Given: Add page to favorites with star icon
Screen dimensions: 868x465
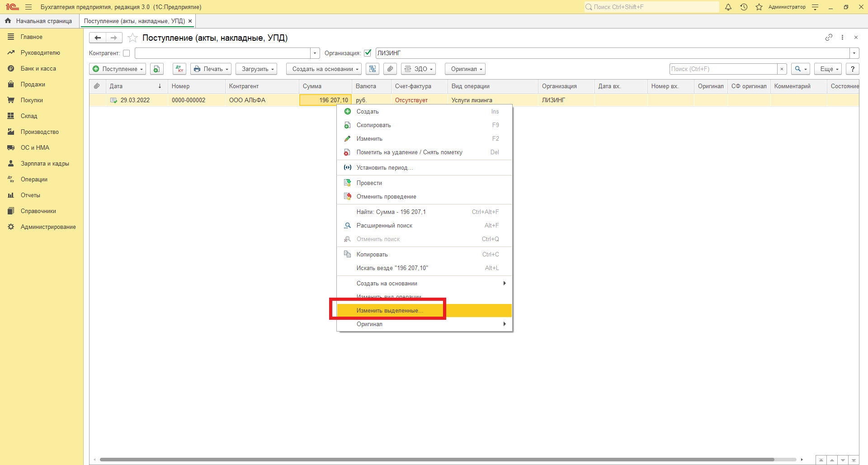Looking at the screenshot, I should [132, 38].
